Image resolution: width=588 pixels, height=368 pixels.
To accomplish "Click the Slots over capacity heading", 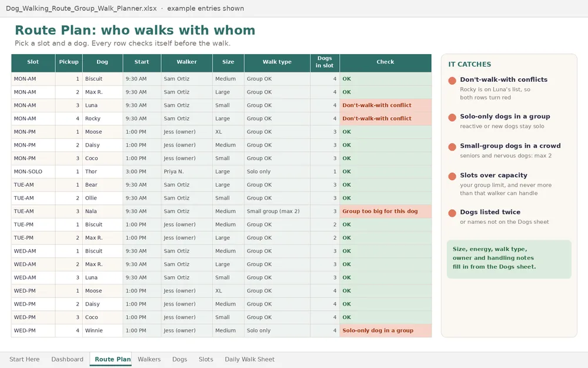I will [x=493, y=175].
